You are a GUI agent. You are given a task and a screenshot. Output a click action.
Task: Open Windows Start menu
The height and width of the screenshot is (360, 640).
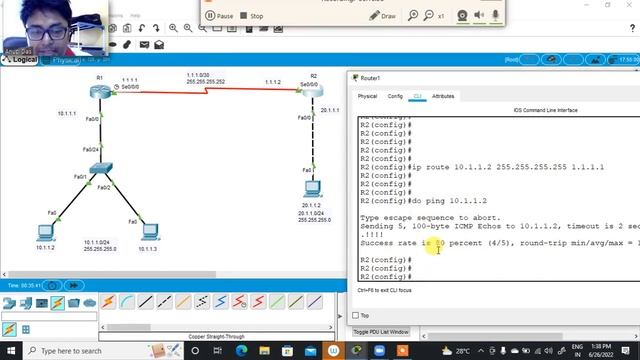tap(11, 351)
